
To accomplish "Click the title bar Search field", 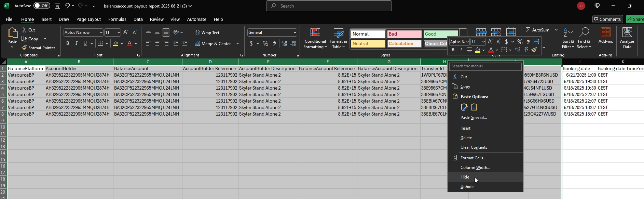I will point(329,6).
